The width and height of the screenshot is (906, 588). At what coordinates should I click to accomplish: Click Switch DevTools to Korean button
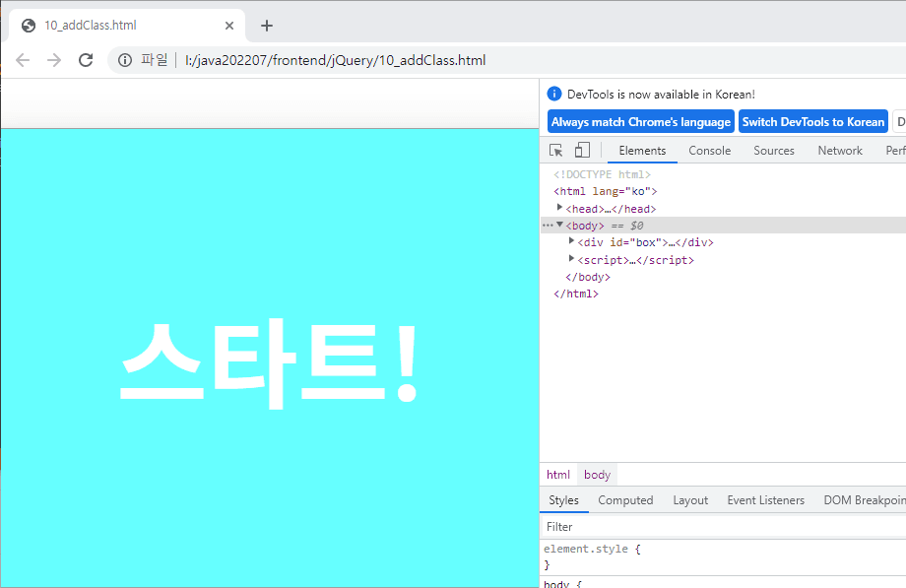[x=813, y=122]
